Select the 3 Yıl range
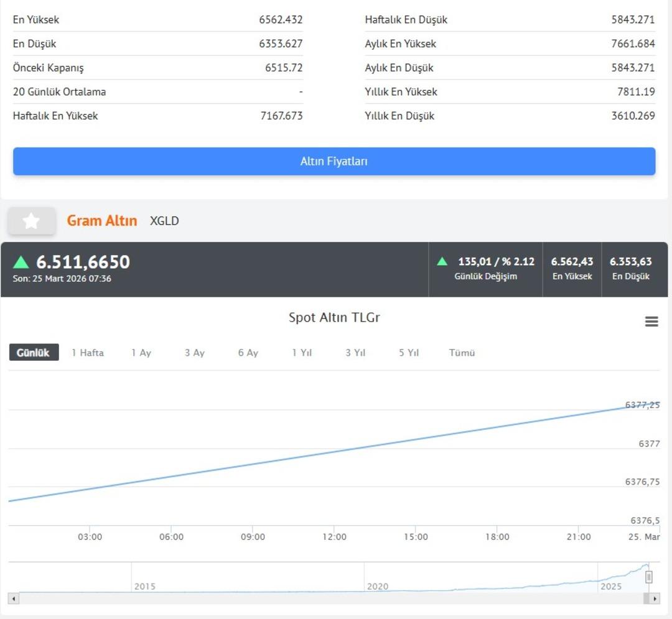The height and width of the screenshot is (619, 672). [x=355, y=353]
